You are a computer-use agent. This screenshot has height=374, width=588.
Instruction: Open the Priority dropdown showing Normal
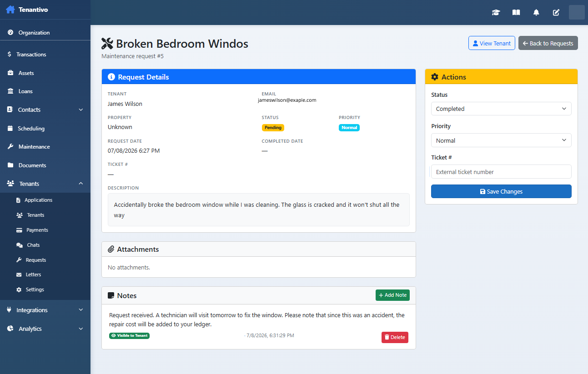pos(501,140)
